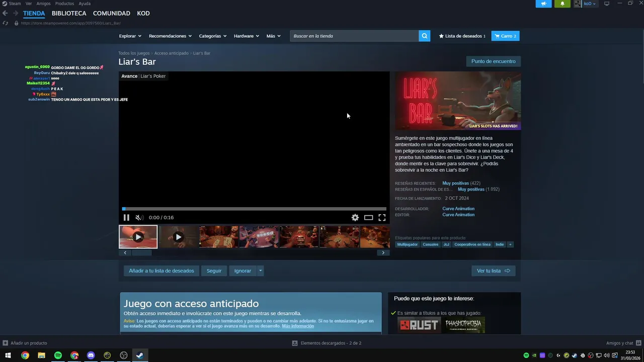Open Punto de encuentro

tap(493, 61)
